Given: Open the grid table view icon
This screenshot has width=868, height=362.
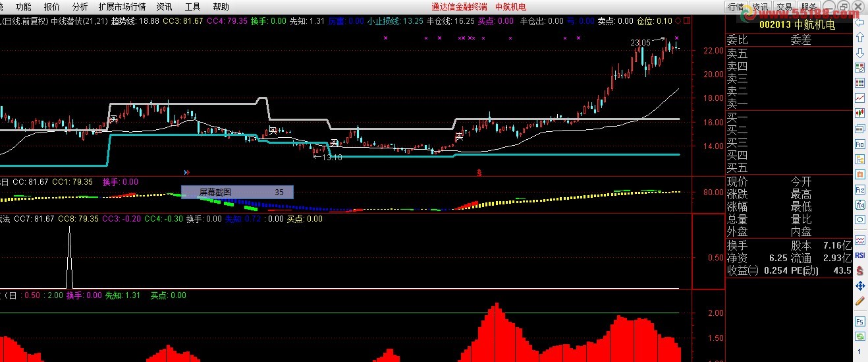Looking at the screenshot, I should pyautogui.click(x=859, y=83).
